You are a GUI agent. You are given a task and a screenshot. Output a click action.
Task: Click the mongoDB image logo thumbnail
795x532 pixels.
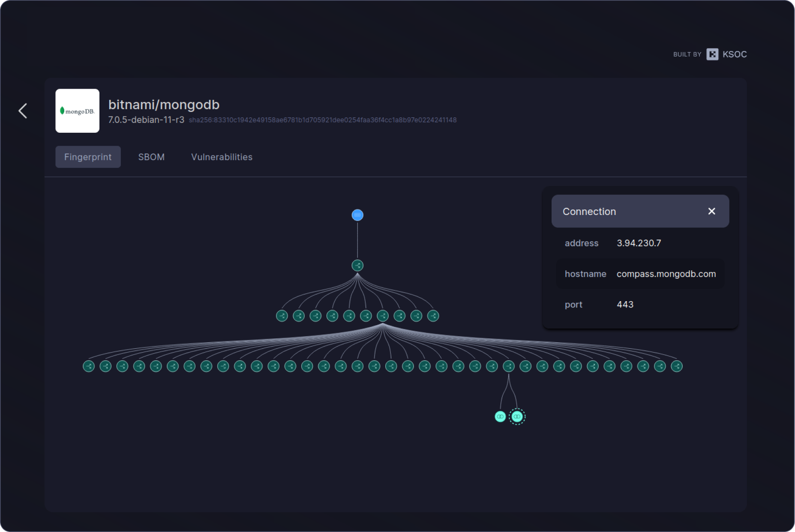coord(78,111)
